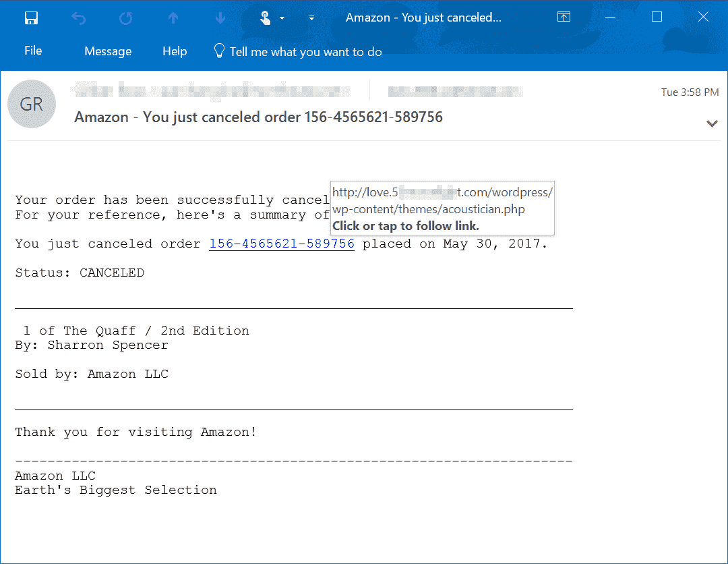Click the email subject line

pos(258,117)
